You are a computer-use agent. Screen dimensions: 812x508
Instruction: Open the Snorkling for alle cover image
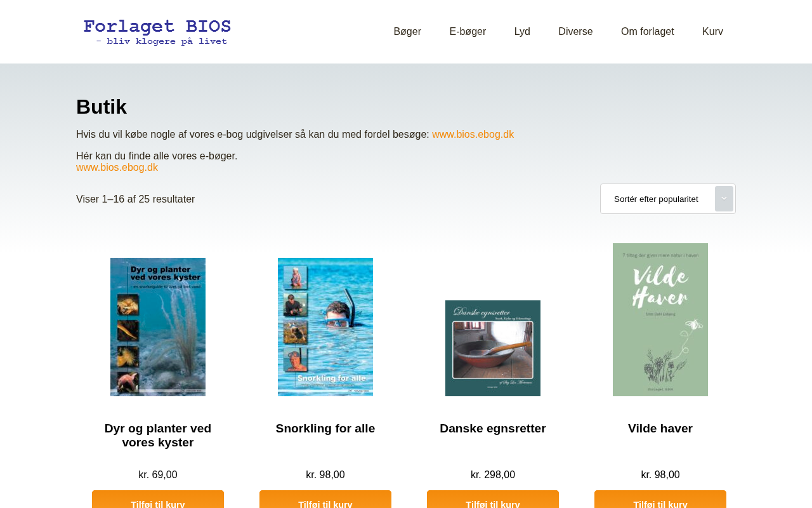point(325,327)
